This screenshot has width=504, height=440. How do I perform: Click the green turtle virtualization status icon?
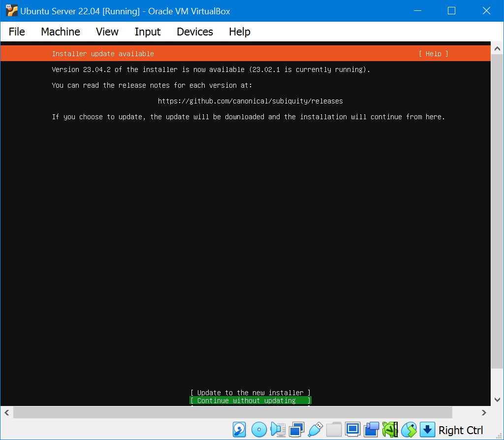390,430
